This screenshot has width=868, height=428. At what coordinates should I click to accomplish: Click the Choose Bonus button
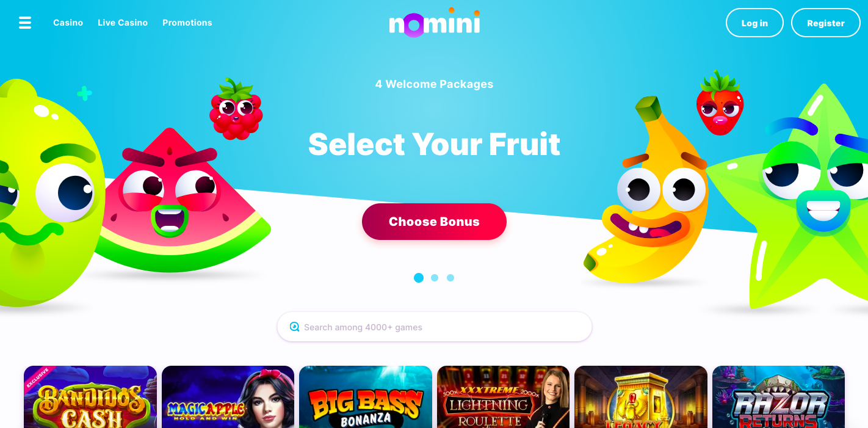pos(434,222)
